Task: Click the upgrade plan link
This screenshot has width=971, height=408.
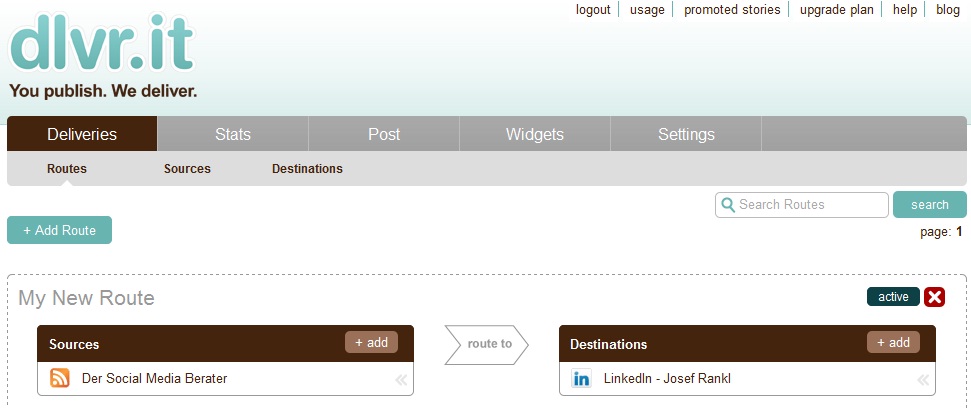Action: [x=837, y=9]
